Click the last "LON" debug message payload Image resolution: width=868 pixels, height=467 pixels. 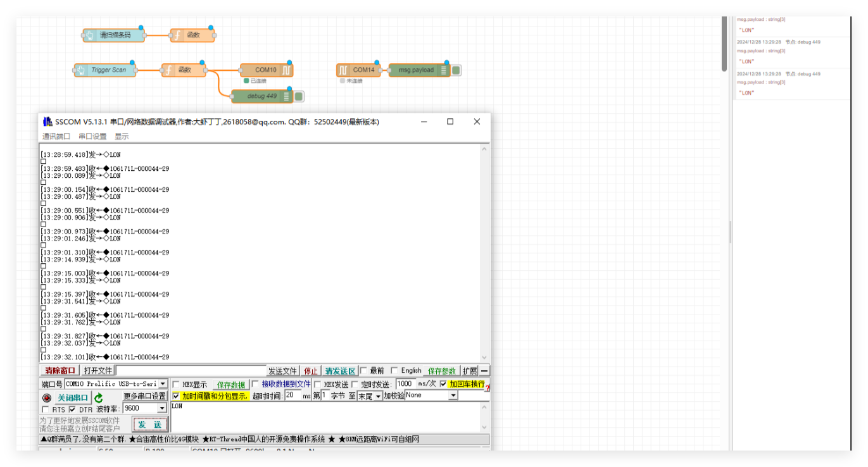pyautogui.click(x=747, y=93)
